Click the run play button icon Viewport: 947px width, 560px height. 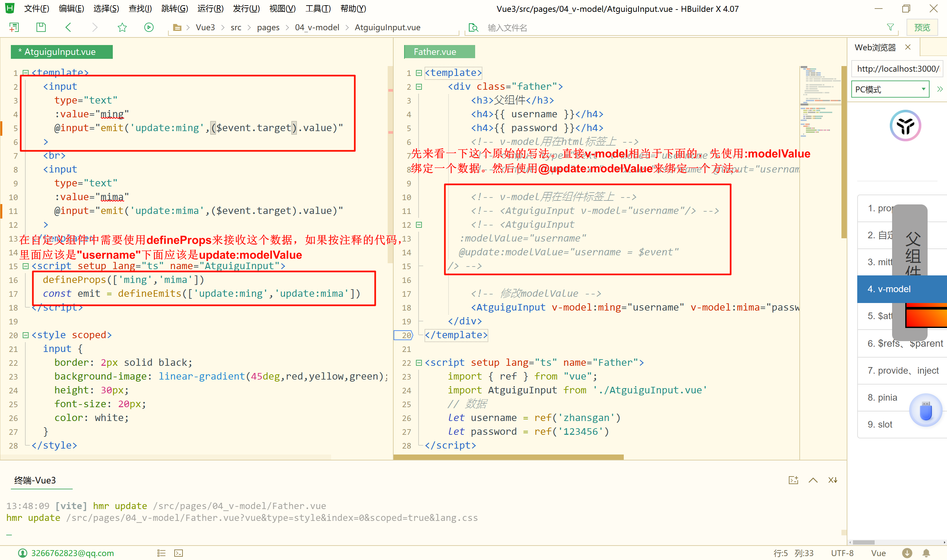(149, 27)
